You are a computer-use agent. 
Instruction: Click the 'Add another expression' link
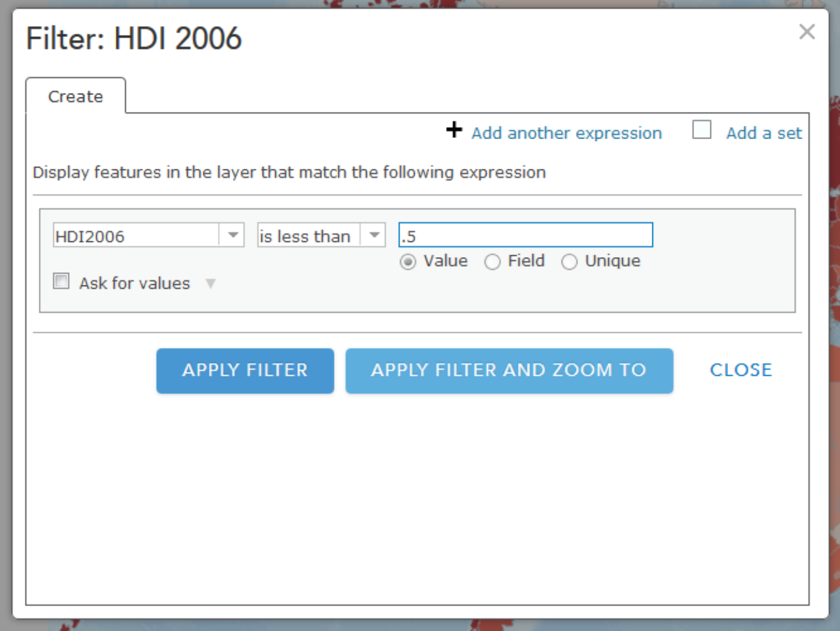click(566, 133)
